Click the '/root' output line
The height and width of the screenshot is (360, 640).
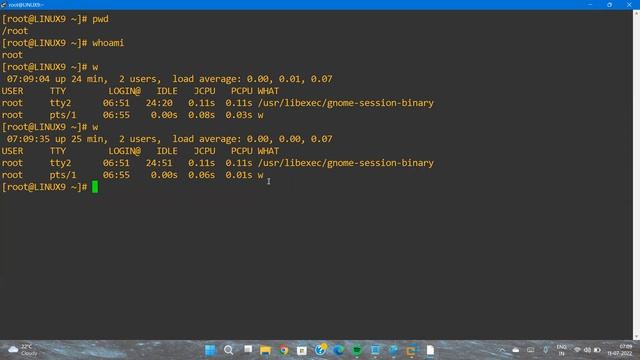(15, 31)
